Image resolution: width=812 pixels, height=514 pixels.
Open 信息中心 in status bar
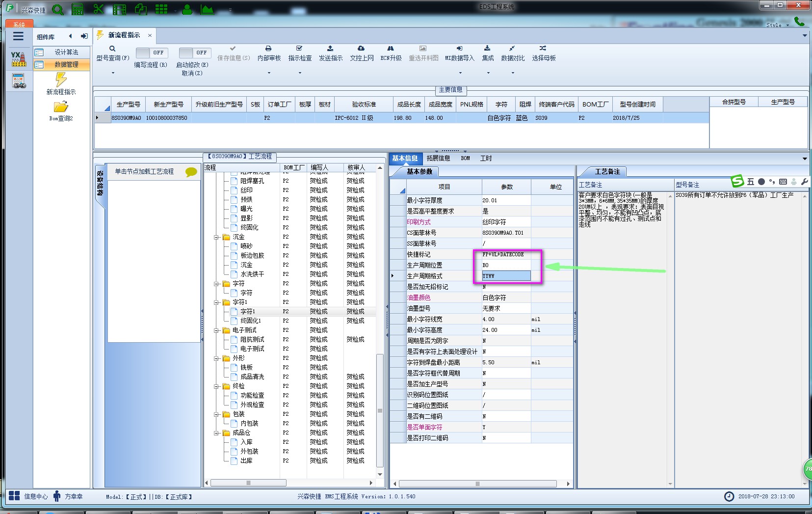pyautogui.click(x=28, y=496)
